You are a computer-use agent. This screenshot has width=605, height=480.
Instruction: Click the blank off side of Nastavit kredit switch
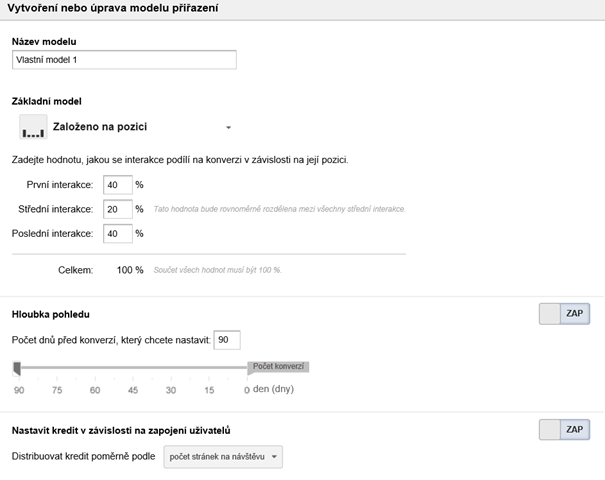pyautogui.click(x=549, y=430)
